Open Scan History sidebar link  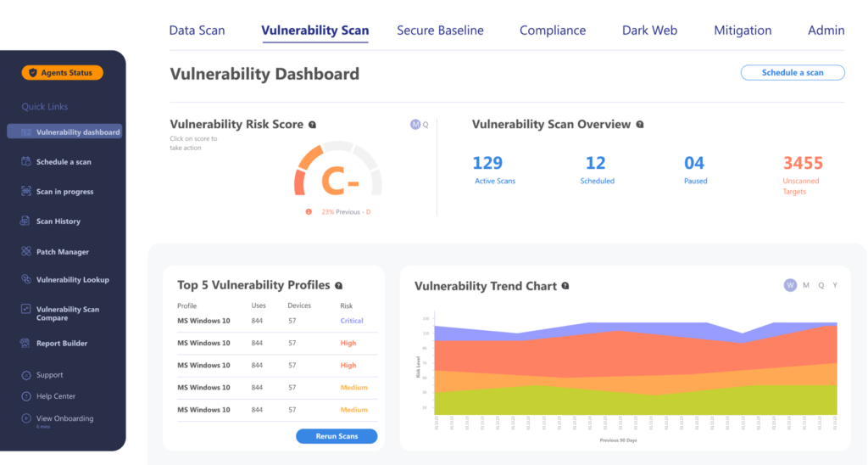point(58,221)
